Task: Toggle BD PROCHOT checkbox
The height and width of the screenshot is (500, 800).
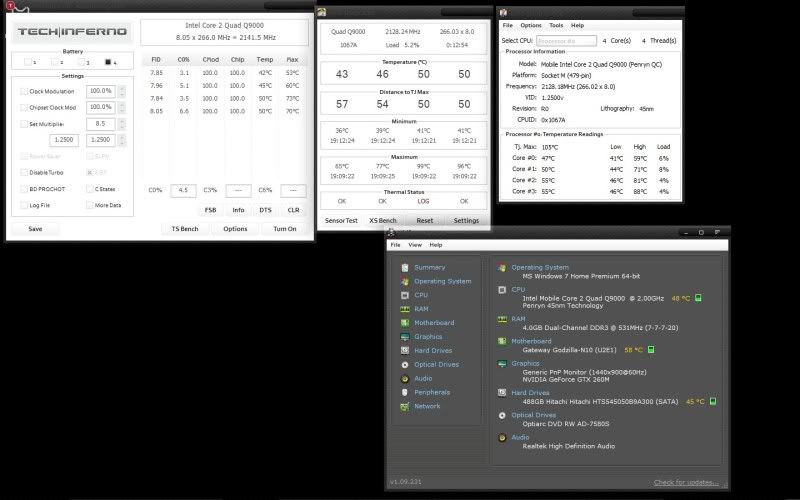Action: [x=24, y=189]
